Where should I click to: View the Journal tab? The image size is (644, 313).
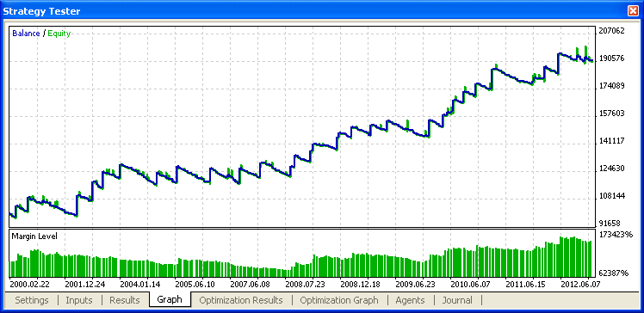[x=457, y=300]
